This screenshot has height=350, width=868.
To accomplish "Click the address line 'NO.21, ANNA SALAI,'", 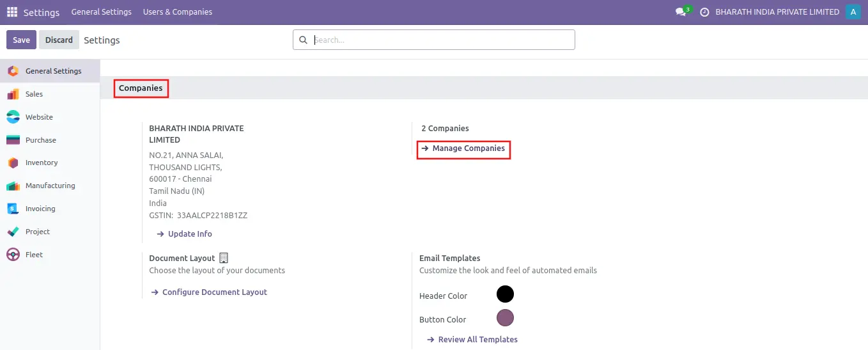I will [x=186, y=155].
